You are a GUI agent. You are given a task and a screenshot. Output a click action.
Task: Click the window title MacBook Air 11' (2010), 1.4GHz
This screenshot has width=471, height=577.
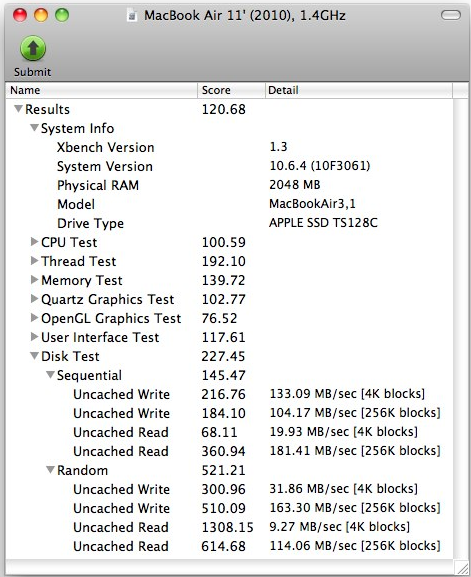click(245, 16)
